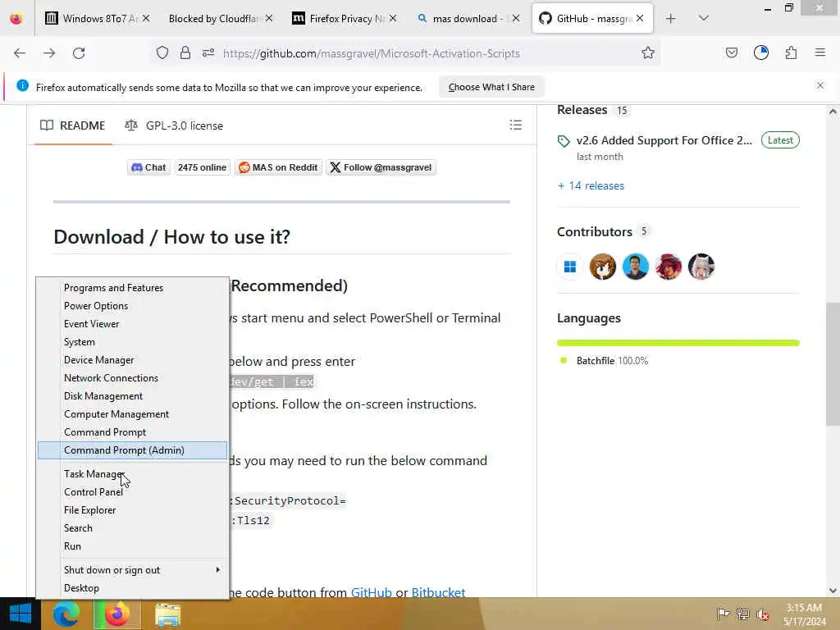This screenshot has height=630, width=840.
Task: Switch to the README tab
Action: [x=73, y=126]
